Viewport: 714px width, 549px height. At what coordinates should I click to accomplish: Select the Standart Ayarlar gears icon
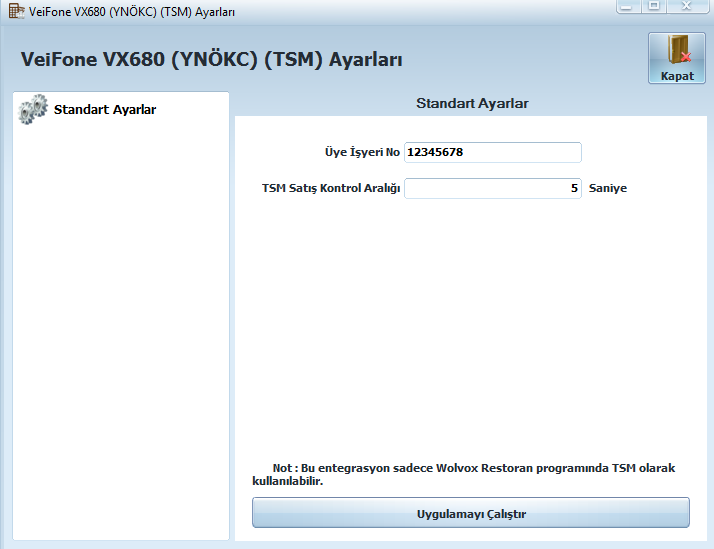click(x=33, y=109)
